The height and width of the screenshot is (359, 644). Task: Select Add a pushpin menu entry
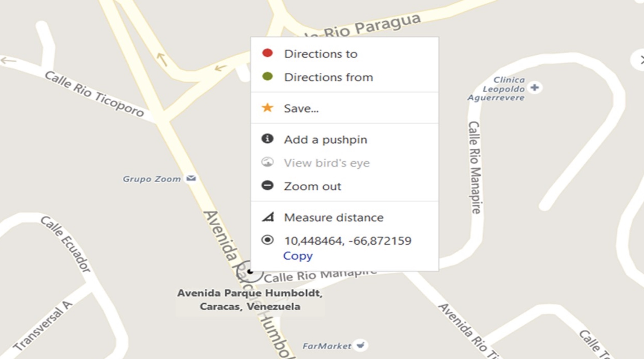click(325, 140)
